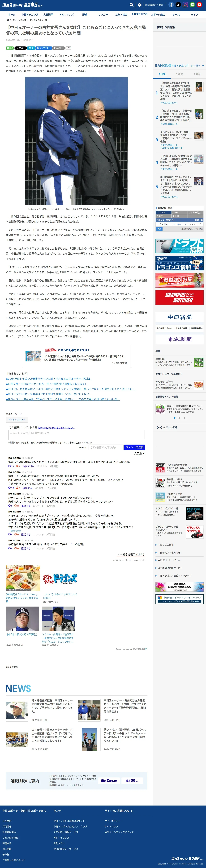Share article via green LINE button
This screenshot has width=206, height=868.
click(10, 48)
